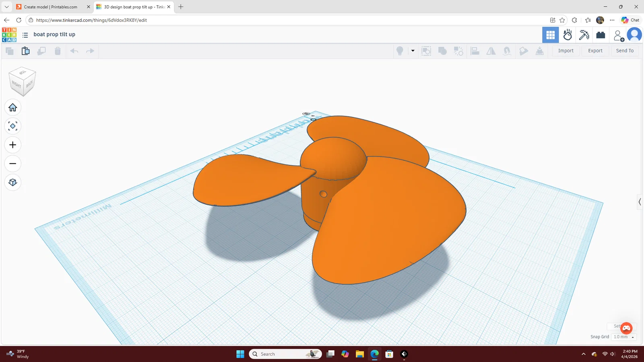Redo the last undone action

pyautogui.click(x=90, y=51)
